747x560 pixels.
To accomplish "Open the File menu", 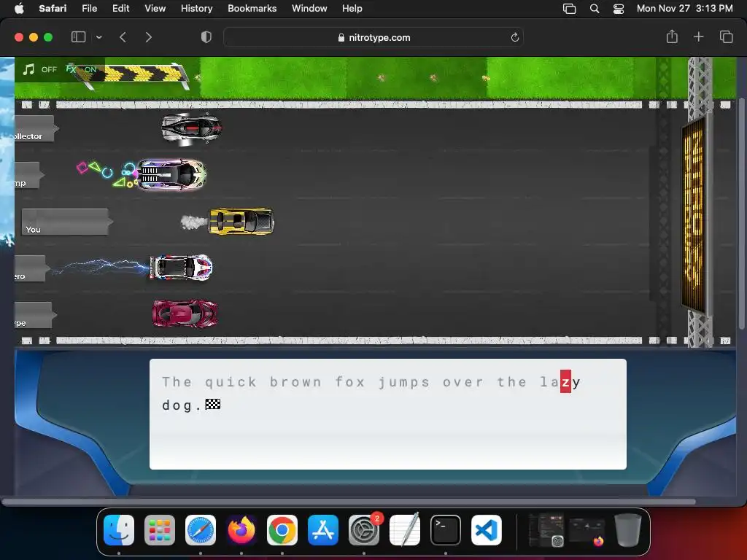I will coord(89,8).
